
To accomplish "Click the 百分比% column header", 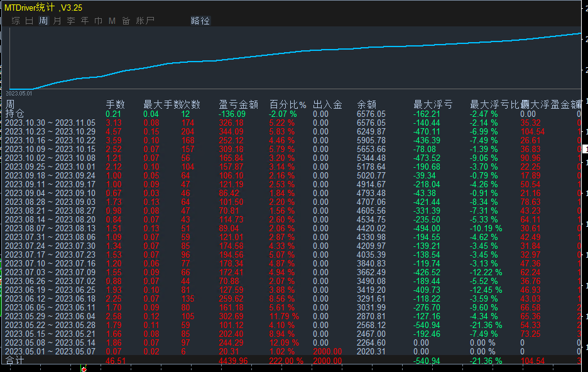I will tap(288, 104).
